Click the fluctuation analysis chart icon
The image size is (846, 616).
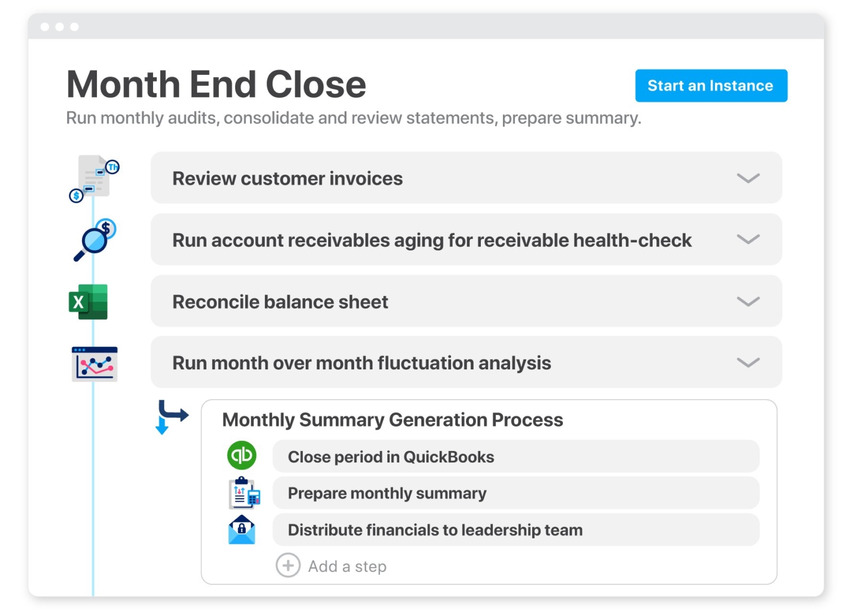94,363
